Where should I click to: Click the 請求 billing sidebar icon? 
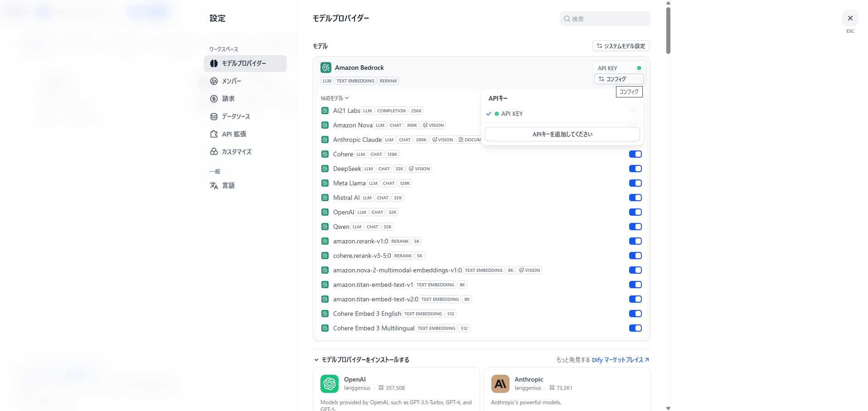(214, 99)
